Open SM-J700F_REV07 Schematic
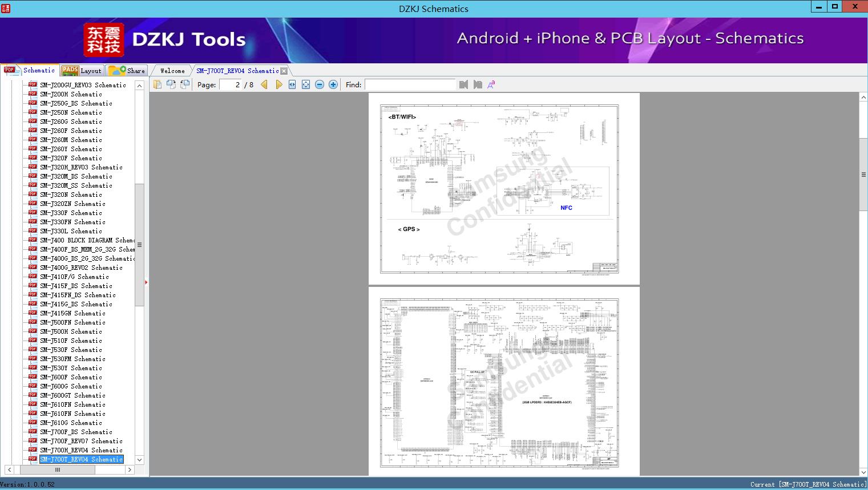The image size is (868, 490). [x=81, y=441]
